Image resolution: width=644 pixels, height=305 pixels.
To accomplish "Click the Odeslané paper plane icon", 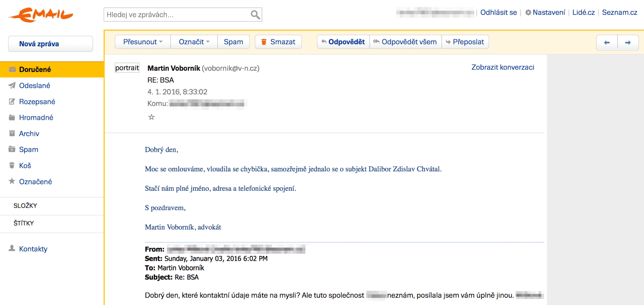I will (x=12, y=85).
